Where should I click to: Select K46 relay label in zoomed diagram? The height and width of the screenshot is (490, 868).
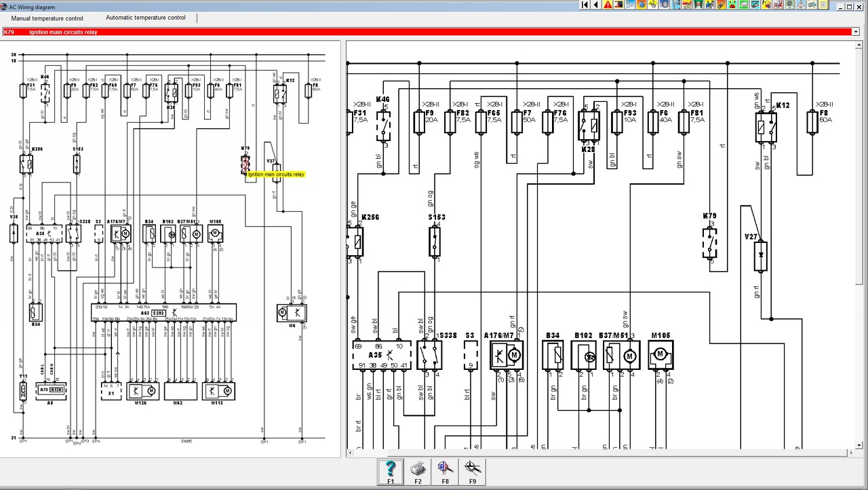382,100
